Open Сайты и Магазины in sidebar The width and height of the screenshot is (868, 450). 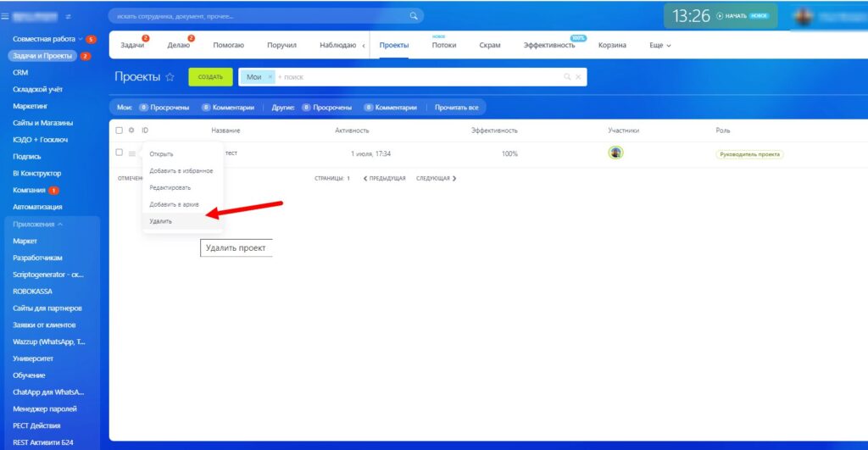click(x=42, y=123)
